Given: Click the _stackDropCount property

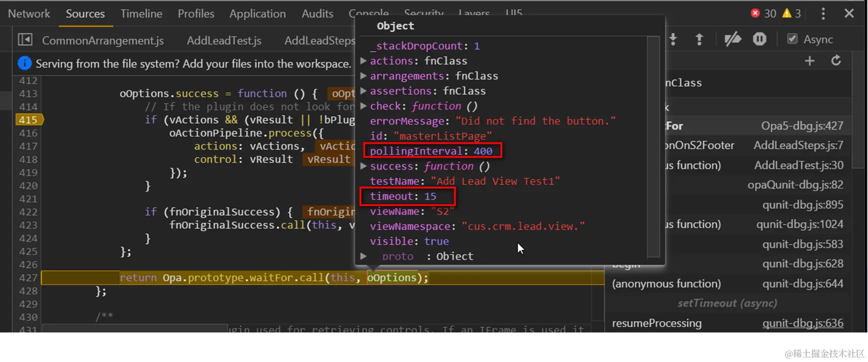Looking at the screenshot, I should click(425, 46).
